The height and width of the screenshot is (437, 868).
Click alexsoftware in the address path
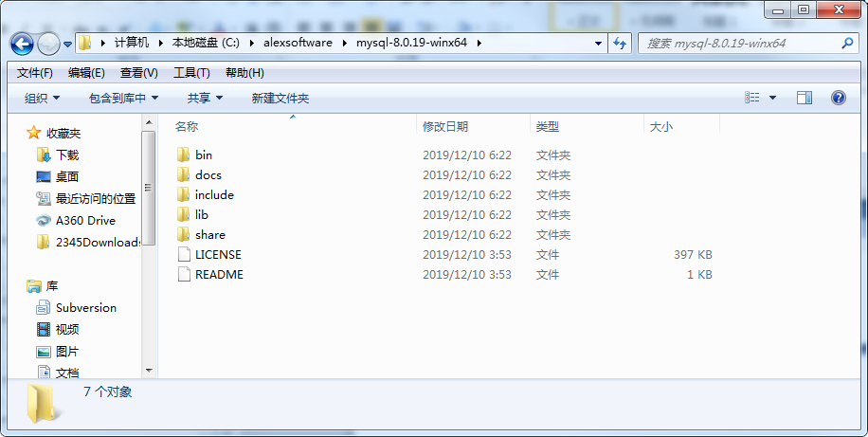298,43
